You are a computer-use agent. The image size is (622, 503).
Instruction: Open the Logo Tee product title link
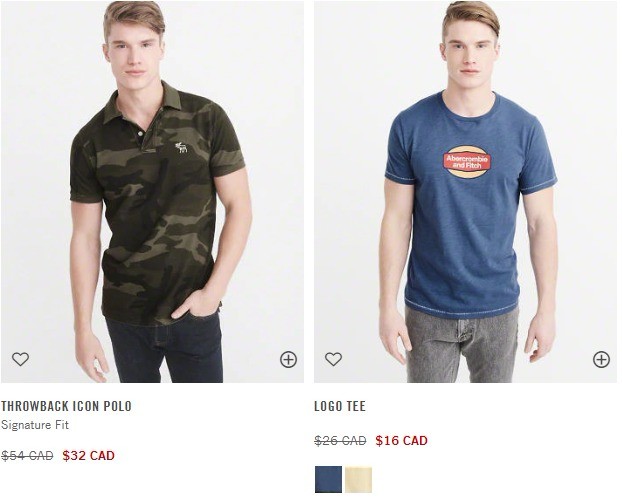click(x=340, y=406)
